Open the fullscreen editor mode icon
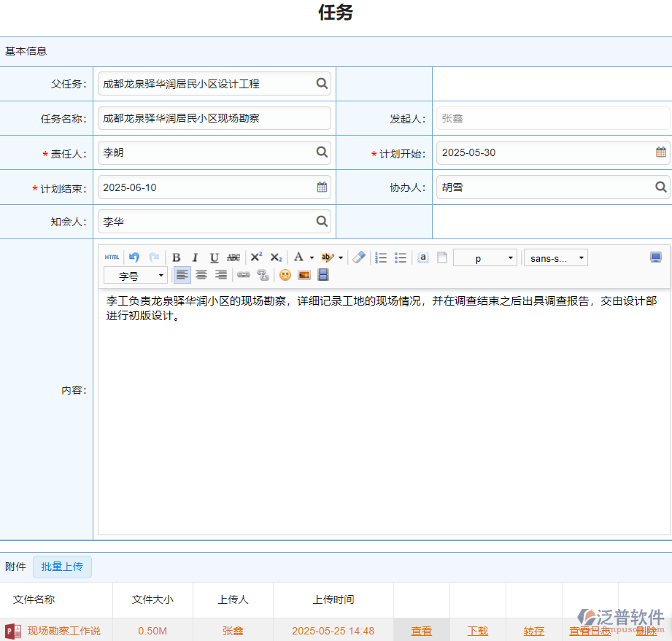This screenshot has width=672, height=641. coord(654,257)
